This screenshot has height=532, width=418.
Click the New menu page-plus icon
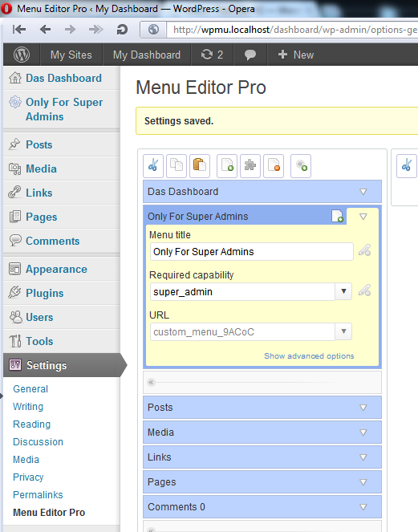pos(227,166)
